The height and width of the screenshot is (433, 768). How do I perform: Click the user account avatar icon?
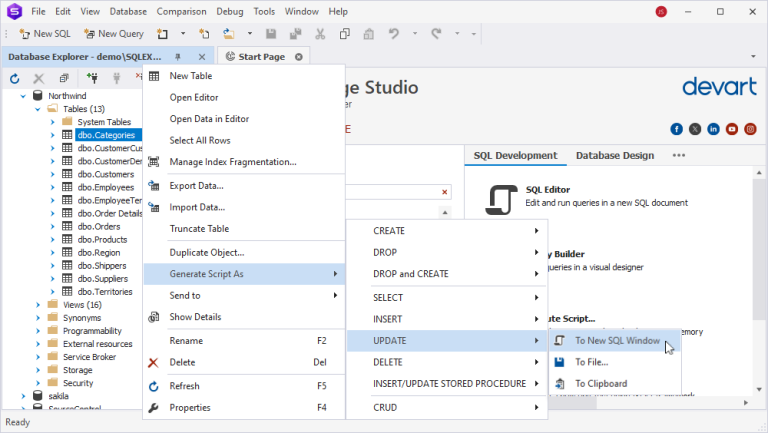point(661,11)
